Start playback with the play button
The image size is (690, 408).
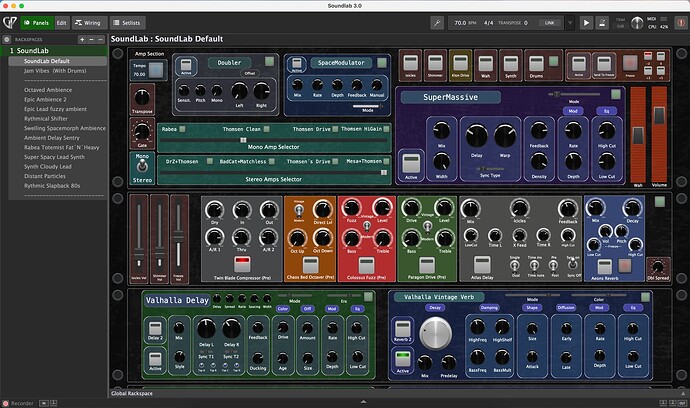click(x=586, y=22)
